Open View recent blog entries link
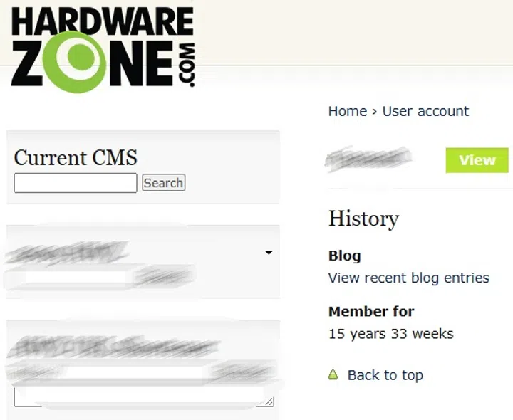Screen dimensions: 513x420 [409, 278]
